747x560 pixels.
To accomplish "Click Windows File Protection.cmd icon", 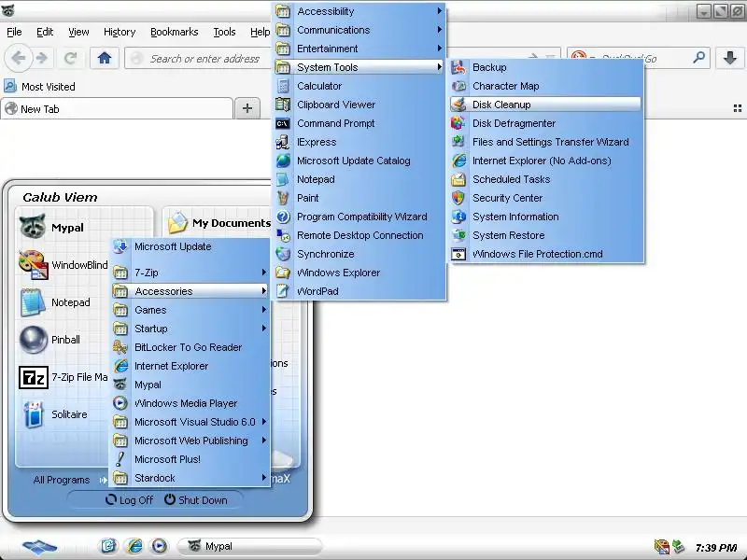I will [x=458, y=254].
